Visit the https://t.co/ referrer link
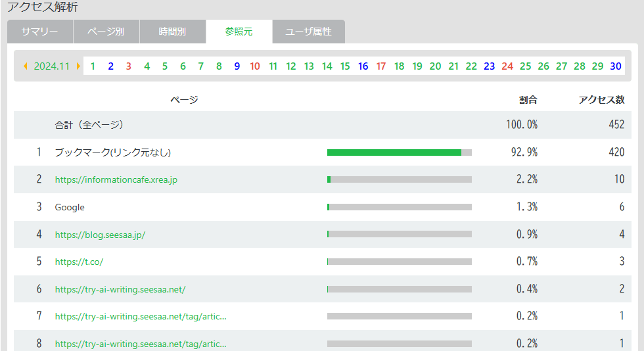644x351 pixels. pyautogui.click(x=79, y=262)
